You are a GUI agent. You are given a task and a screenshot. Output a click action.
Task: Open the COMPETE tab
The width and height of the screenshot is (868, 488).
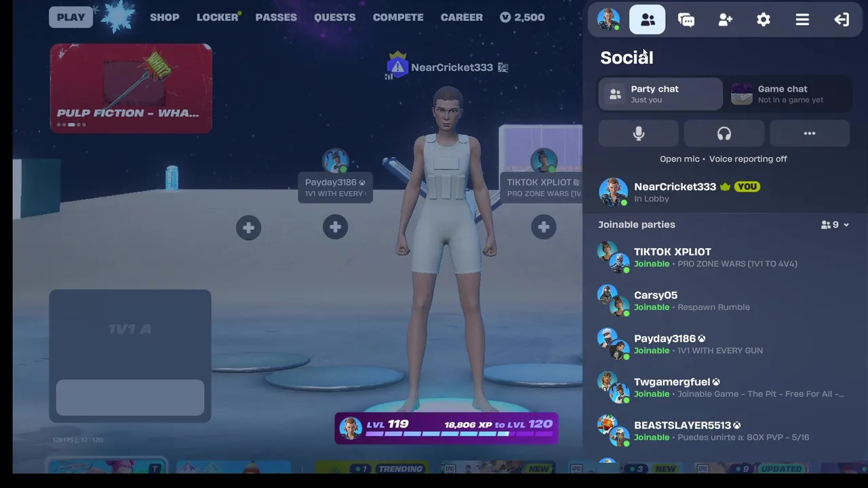click(398, 17)
